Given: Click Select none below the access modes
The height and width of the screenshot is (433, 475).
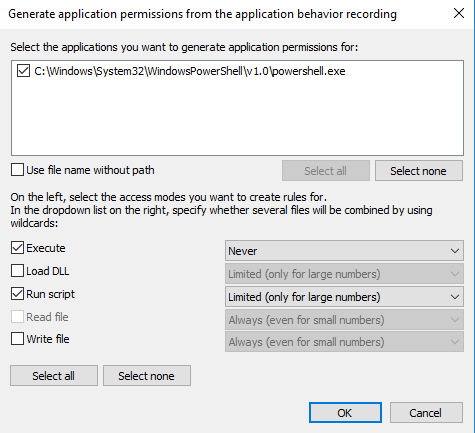Looking at the screenshot, I should 147,376.
